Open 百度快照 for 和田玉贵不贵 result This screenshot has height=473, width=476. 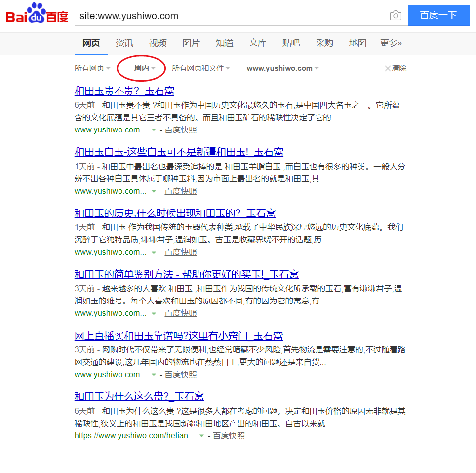(181, 129)
